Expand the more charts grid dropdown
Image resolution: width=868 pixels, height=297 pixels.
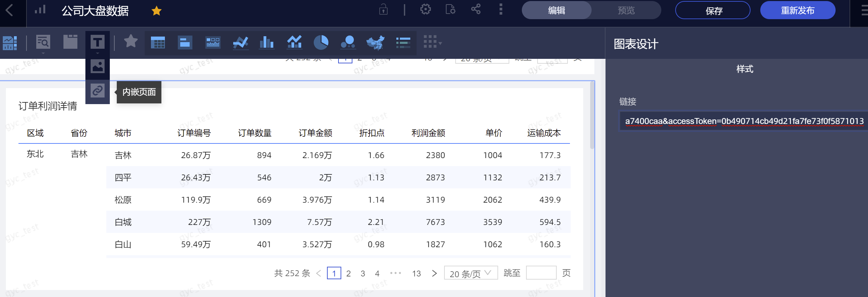[x=433, y=42]
